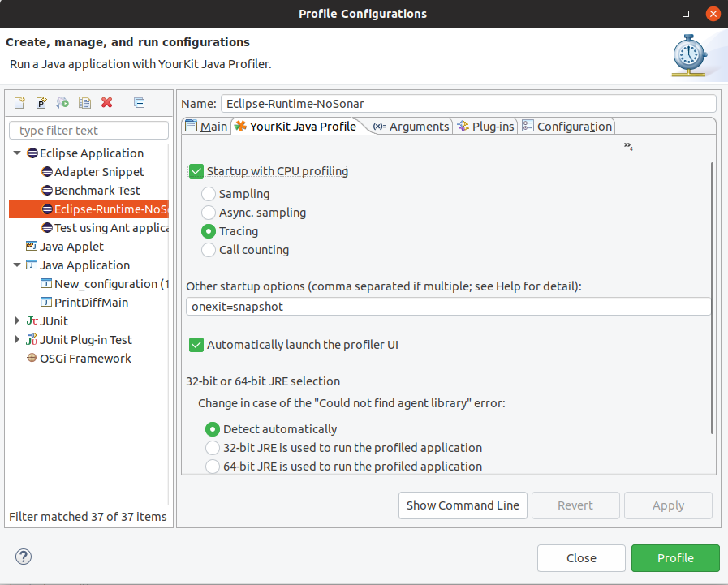Click the Close button
Screen dimensions: 728x585
pyautogui.click(x=581, y=558)
